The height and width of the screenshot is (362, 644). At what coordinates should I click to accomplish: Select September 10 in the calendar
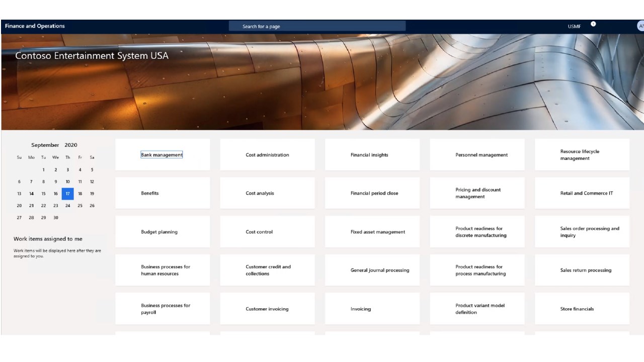tap(68, 182)
